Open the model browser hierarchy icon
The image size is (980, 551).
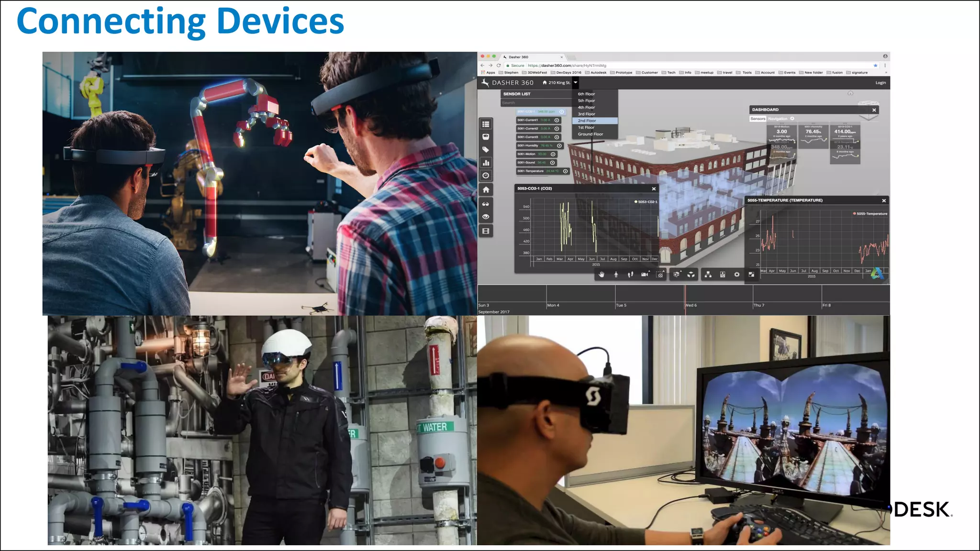point(708,275)
